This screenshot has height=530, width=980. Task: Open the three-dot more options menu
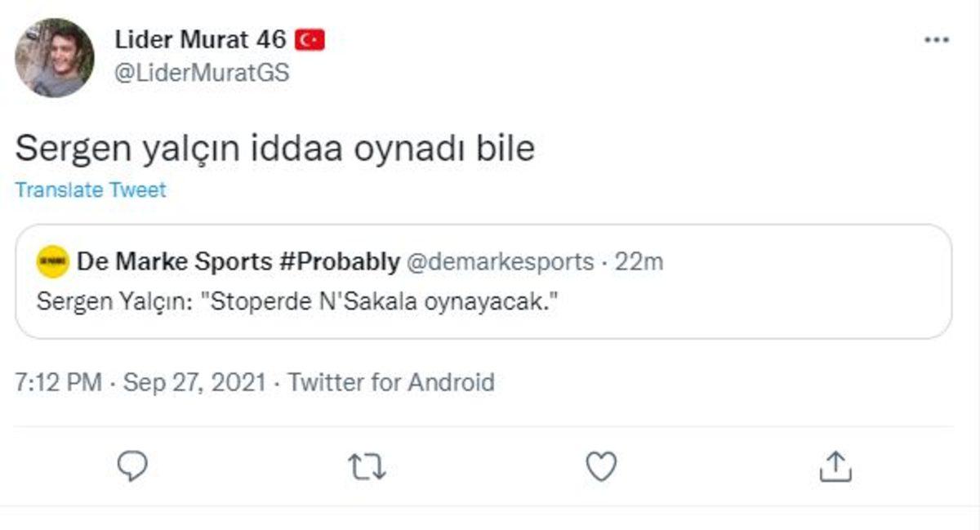point(936,40)
